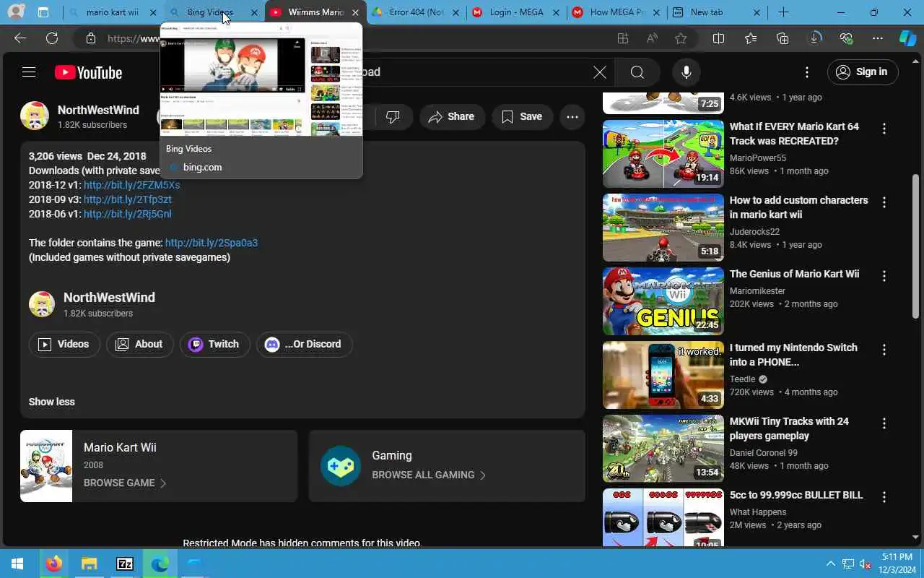Open NorthWestWind's About button
Viewport: 924px width, 578px height.
140,344
